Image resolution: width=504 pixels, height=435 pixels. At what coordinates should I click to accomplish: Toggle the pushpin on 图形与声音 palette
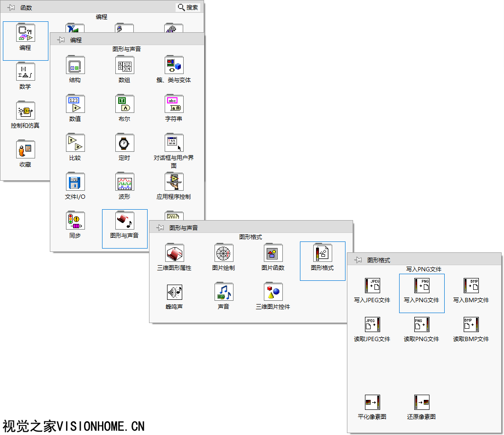click(160, 228)
